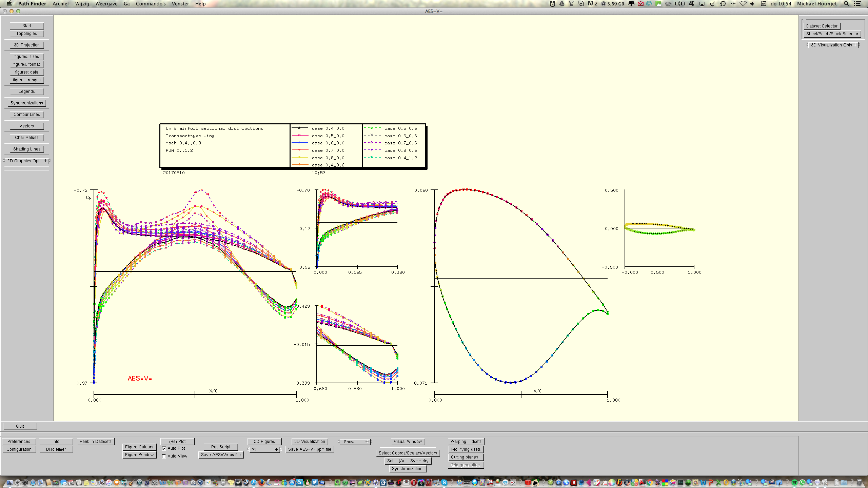Open the Archief menu

(x=61, y=4)
